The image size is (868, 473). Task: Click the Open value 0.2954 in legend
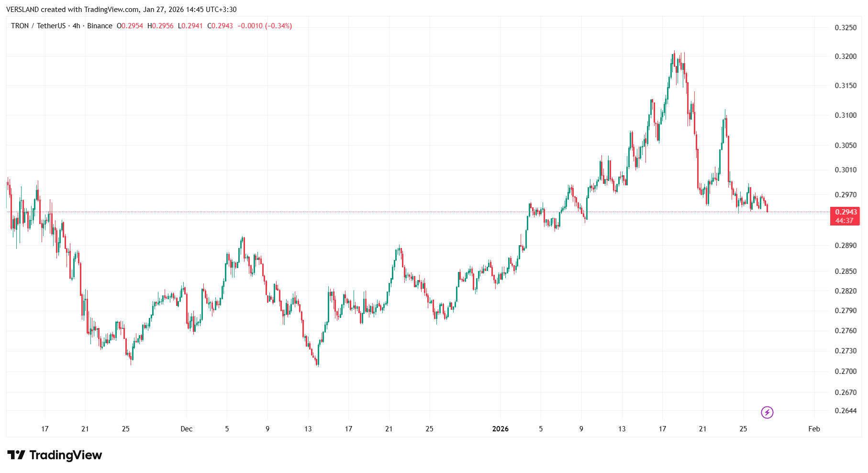132,26
